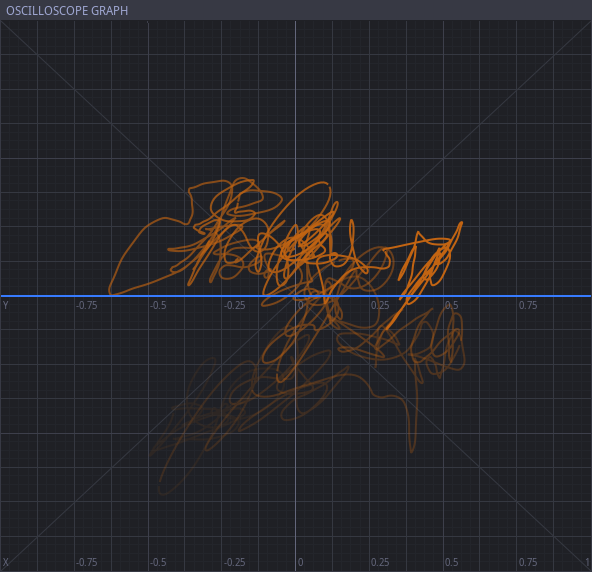Image resolution: width=592 pixels, height=572 pixels.
Task: Click the 0 label beside blue line
Action: (301, 305)
